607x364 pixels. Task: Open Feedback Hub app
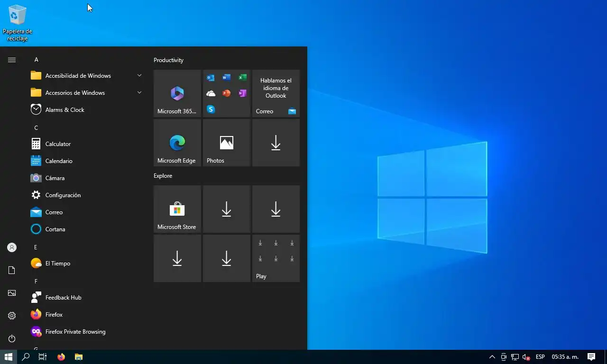coord(87,297)
